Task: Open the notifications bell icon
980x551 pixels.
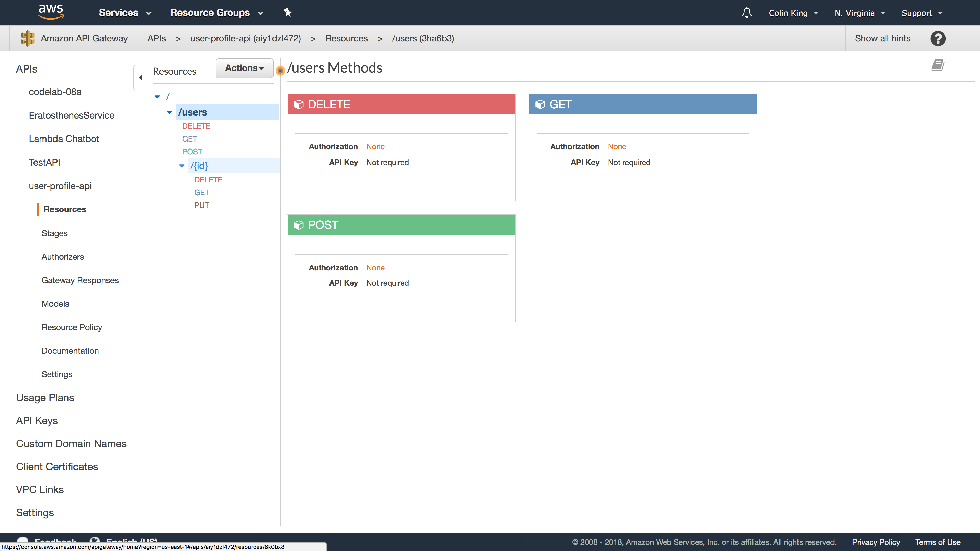Action: (x=746, y=13)
